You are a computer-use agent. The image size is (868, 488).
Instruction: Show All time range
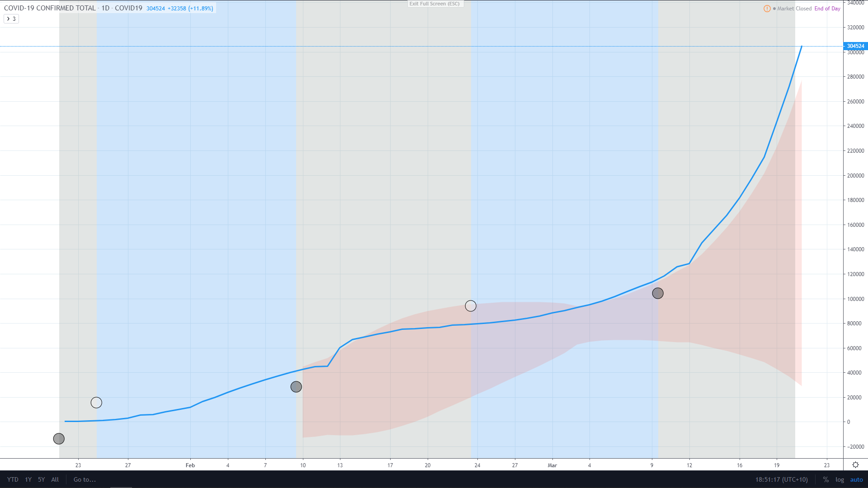click(x=55, y=480)
